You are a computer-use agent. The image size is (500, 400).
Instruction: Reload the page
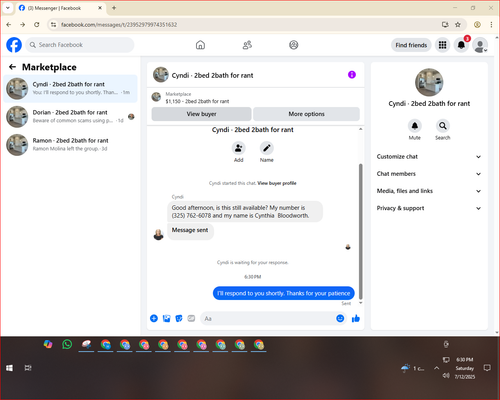pyautogui.click(x=37, y=25)
